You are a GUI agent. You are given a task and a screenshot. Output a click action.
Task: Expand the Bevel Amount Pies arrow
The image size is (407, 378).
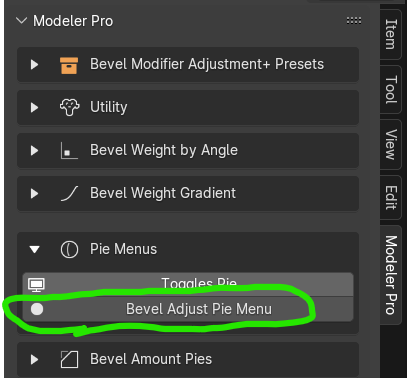point(34,359)
